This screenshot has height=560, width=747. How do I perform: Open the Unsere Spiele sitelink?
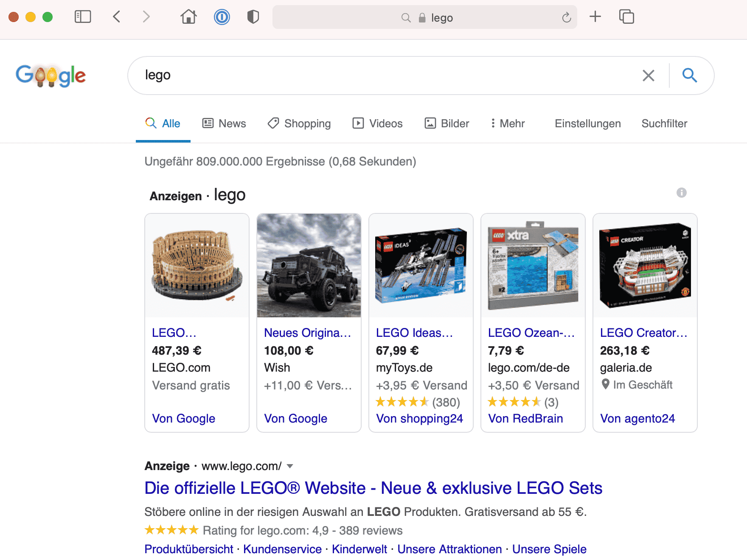click(x=549, y=549)
